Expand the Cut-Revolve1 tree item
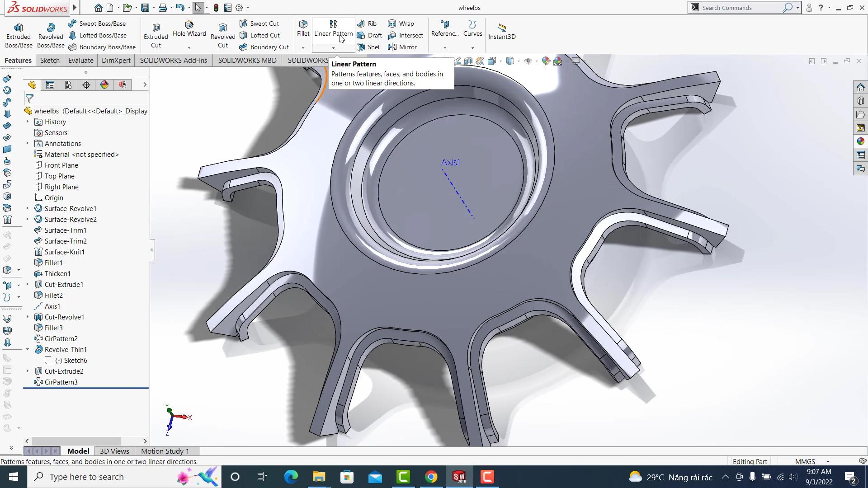Image resolution: width=868 pixels, height=488 pixels. pos(28,317)
